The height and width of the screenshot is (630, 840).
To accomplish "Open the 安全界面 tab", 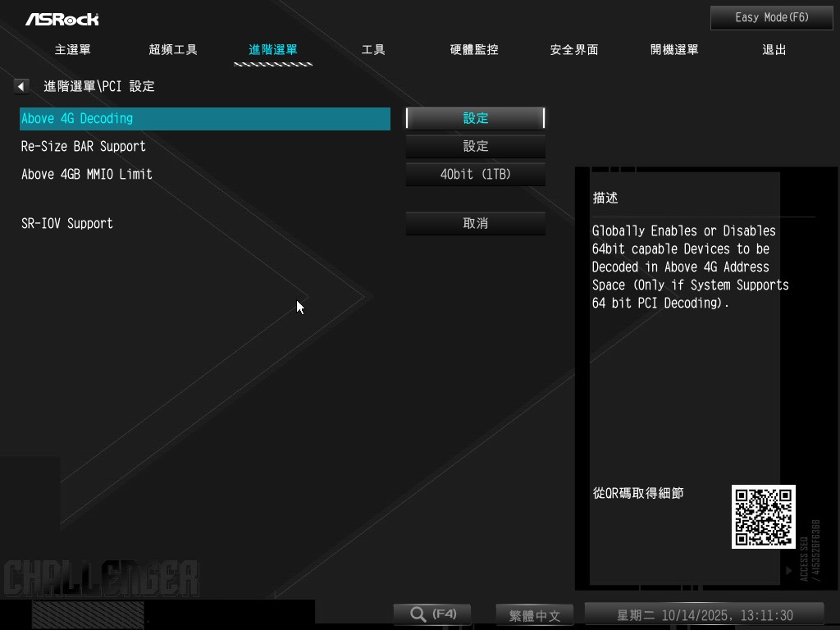I will [x=574, y=49].
